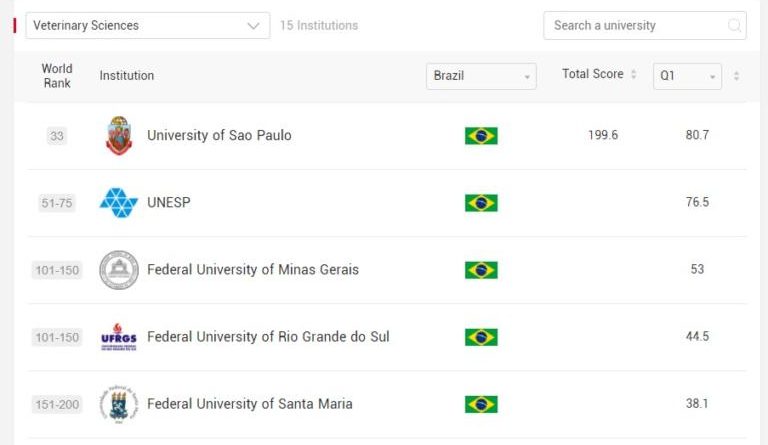
Task: Open the Veterinary Sciences subject dropdown
Action: point(147,26)
